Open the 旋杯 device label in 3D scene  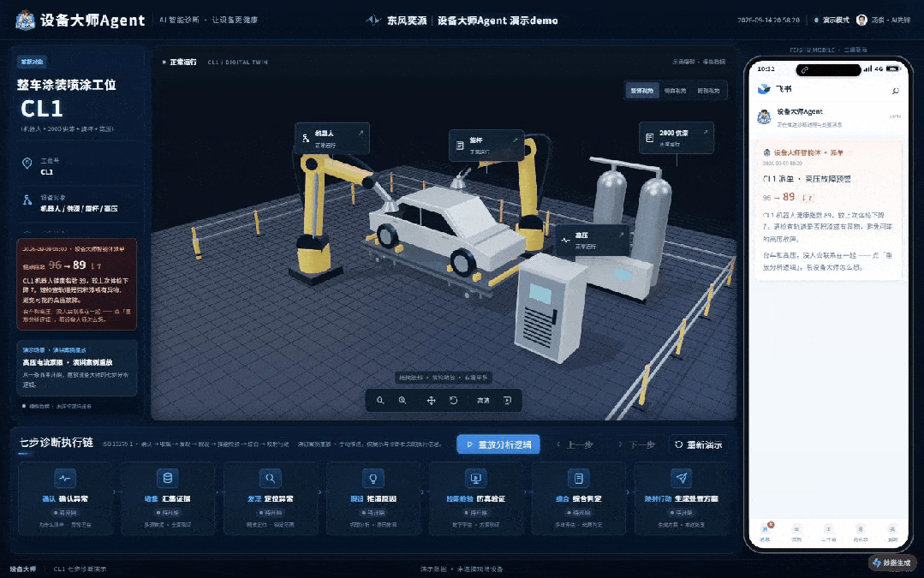486,145
